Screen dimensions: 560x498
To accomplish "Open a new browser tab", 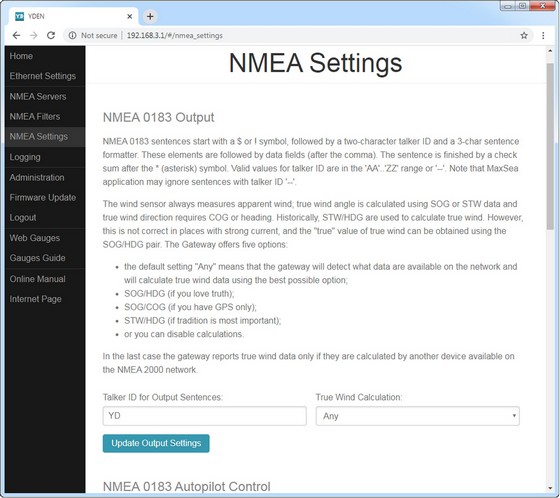I will (x=150, y=16).
